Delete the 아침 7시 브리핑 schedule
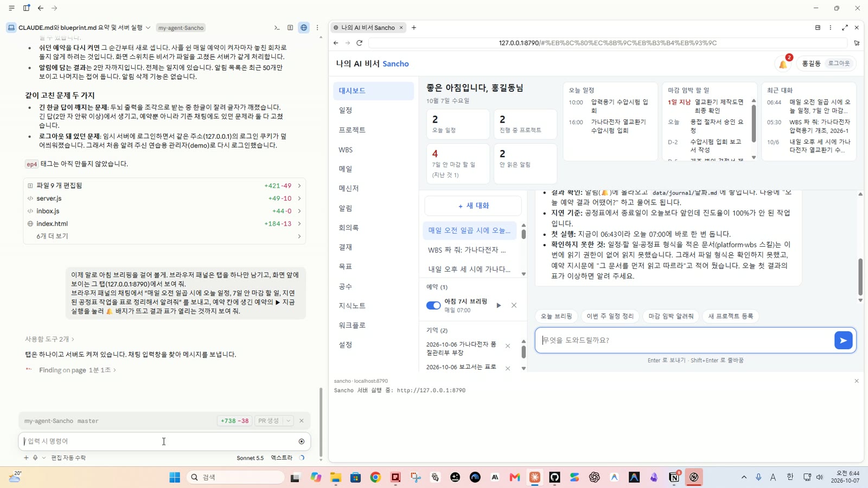This screenshot has height=488, width=868. (514, 305)
